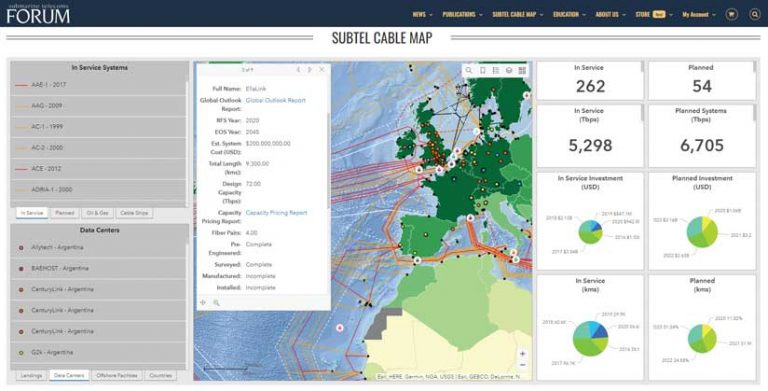This screenshot has height=391, width=768.
Task: Expand the Publications dropdown menu
Action: coord(462,15)
